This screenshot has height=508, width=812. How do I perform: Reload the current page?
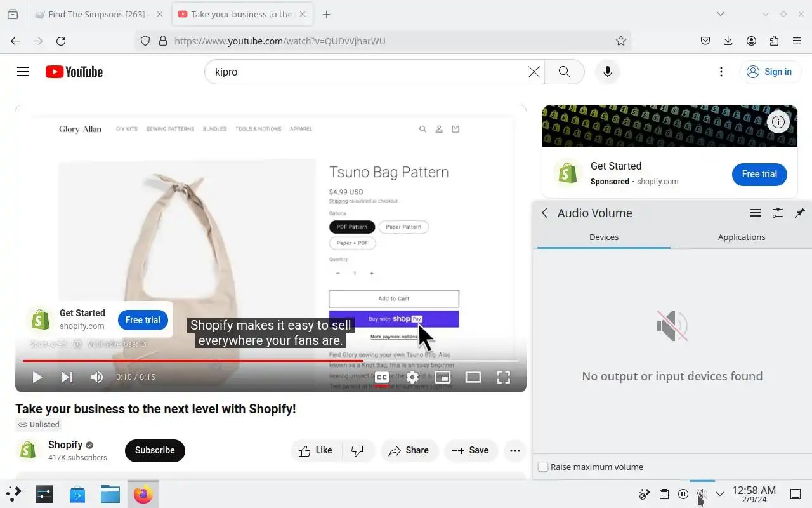(x=61, y=41)
